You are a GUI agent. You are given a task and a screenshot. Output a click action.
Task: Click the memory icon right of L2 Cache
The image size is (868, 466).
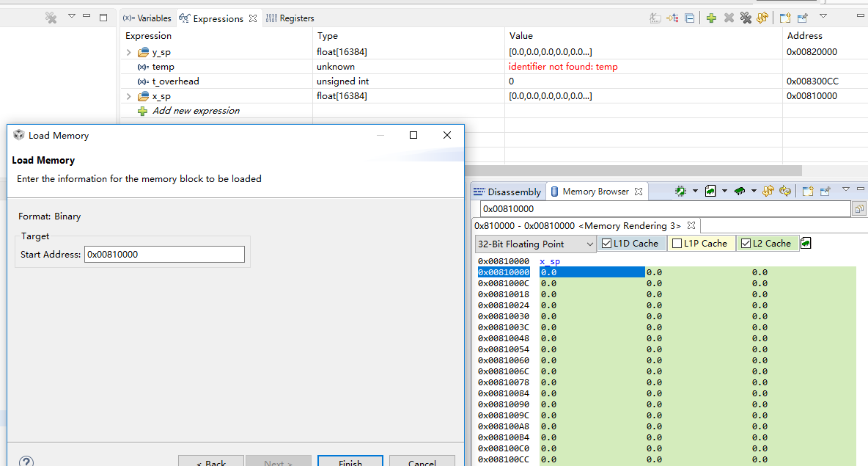tap(806, 243)
